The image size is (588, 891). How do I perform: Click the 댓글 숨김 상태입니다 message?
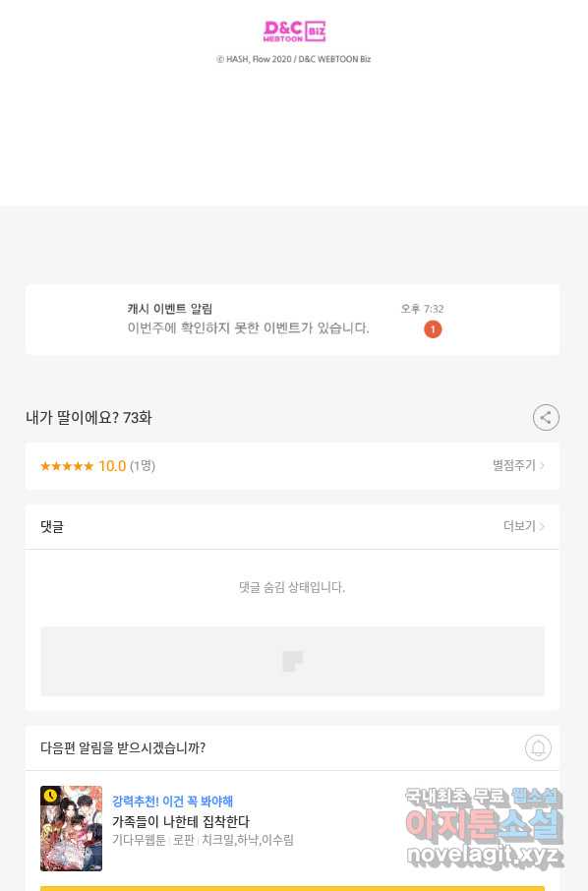(x=292, y=587)
